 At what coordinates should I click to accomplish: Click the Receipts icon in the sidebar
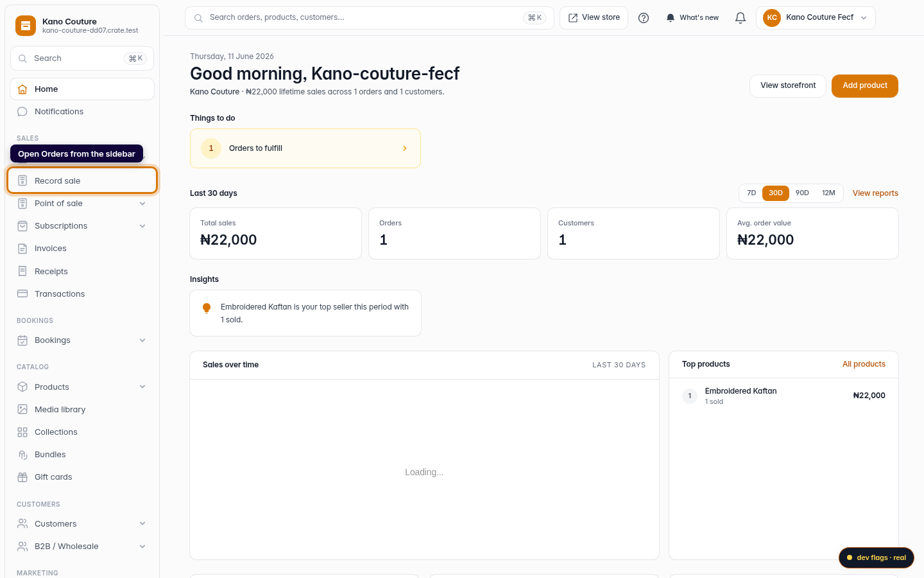[22, 271]
